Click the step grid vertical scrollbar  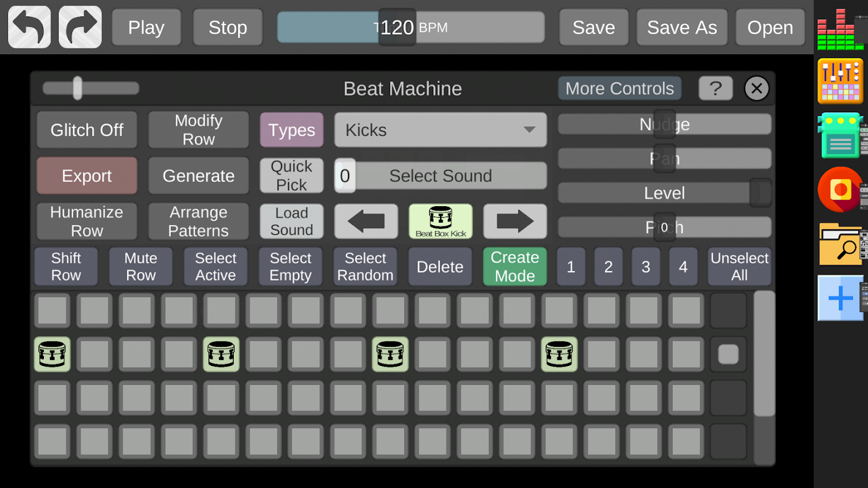pyautogui.click(x=764, y=378)
